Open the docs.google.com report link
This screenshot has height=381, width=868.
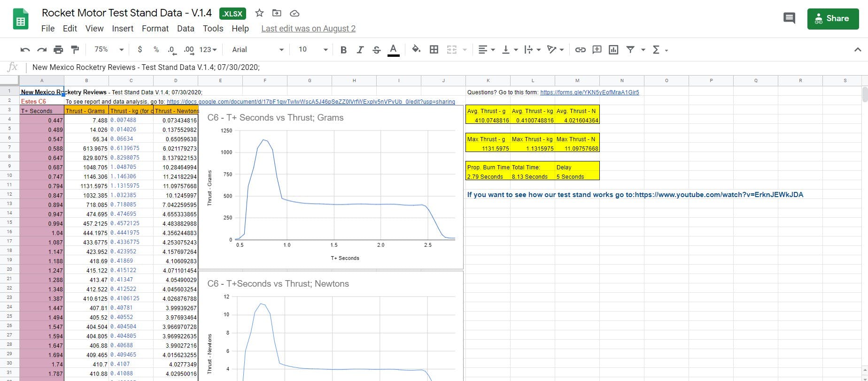click(x=310, y=102)
